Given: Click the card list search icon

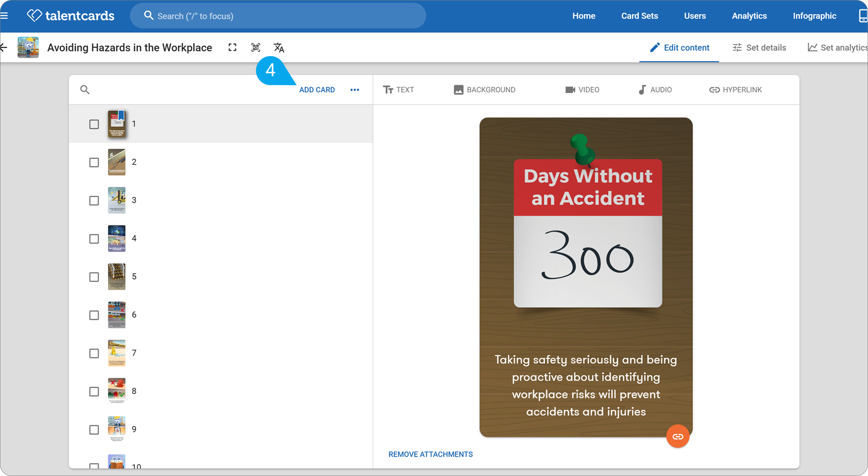Looking at the screenshot, I should pyautogui.click(x=85, y=90).
